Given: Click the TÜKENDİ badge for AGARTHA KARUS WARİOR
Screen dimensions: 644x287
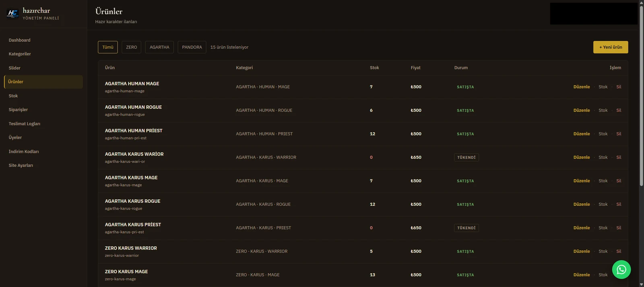Looking at the screenshot, I should coord(466,158).
